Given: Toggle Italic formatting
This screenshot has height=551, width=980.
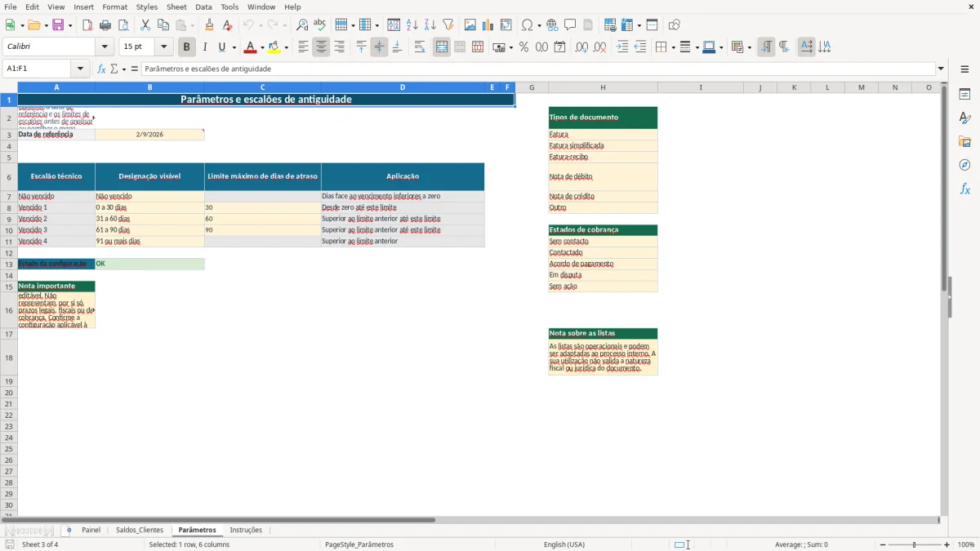Looking at the screenshot, I should coord(204,47).
